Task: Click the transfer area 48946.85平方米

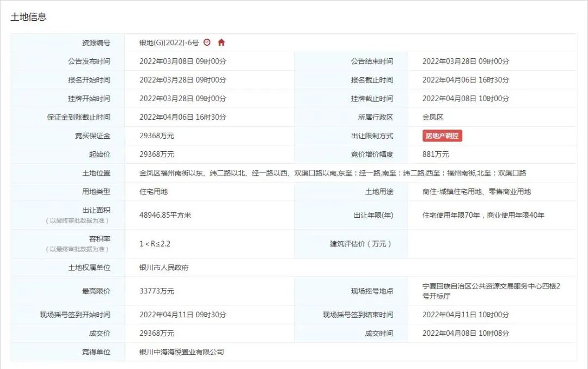Action: tap(166, 215)
